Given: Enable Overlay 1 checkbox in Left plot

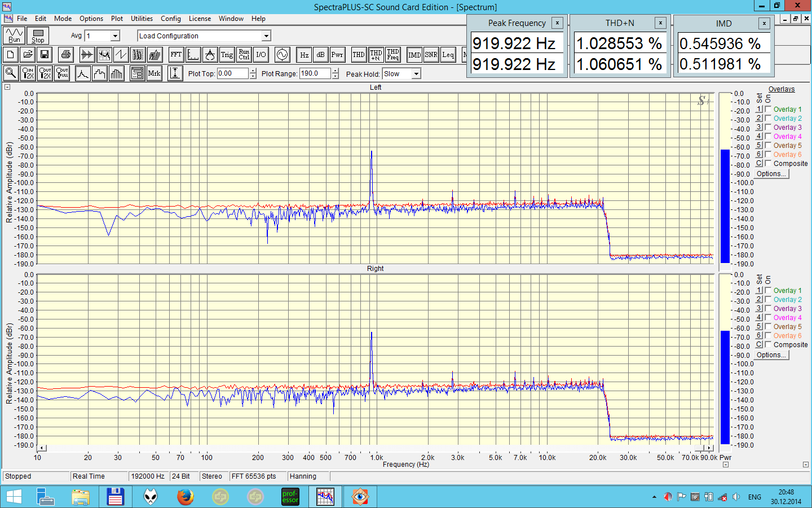Looking at the screenshot, I should point(768,110).
